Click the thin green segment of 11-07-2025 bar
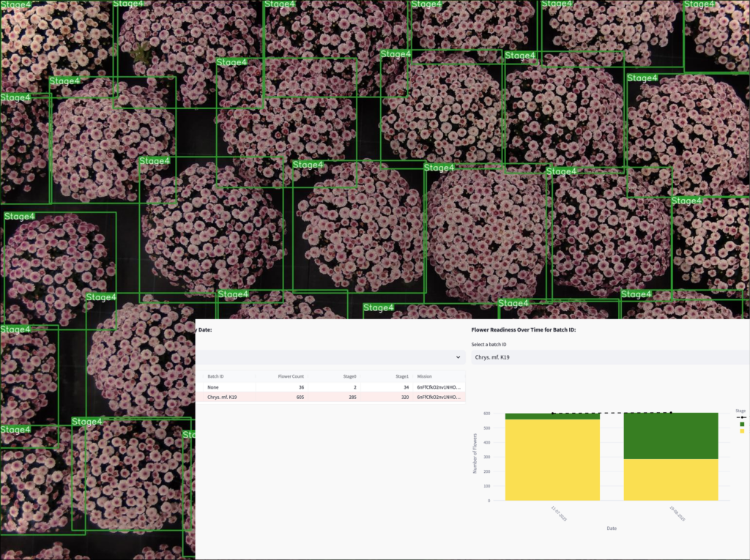This screenshot has width=750, height=560. 552,417
